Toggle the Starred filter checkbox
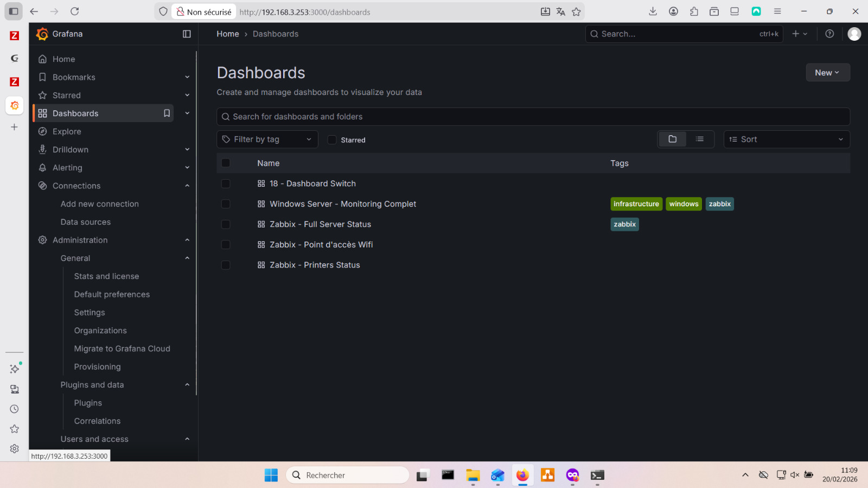 coord(332,140)
